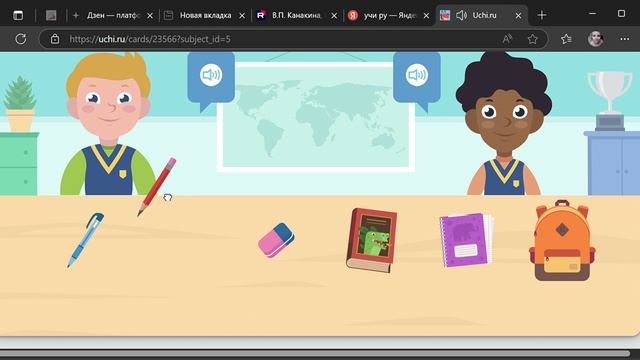Image resolution: width=640 pixels, height=360 pixels.
Task: Maximize the browser window
Action: 621,14
